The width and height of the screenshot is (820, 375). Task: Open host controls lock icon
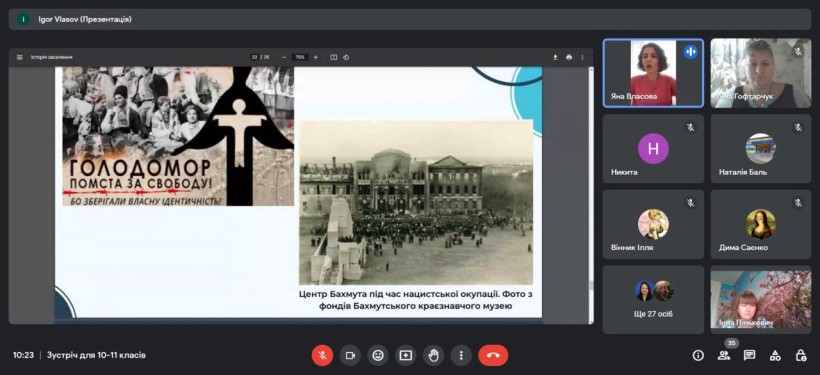(801, 356)
